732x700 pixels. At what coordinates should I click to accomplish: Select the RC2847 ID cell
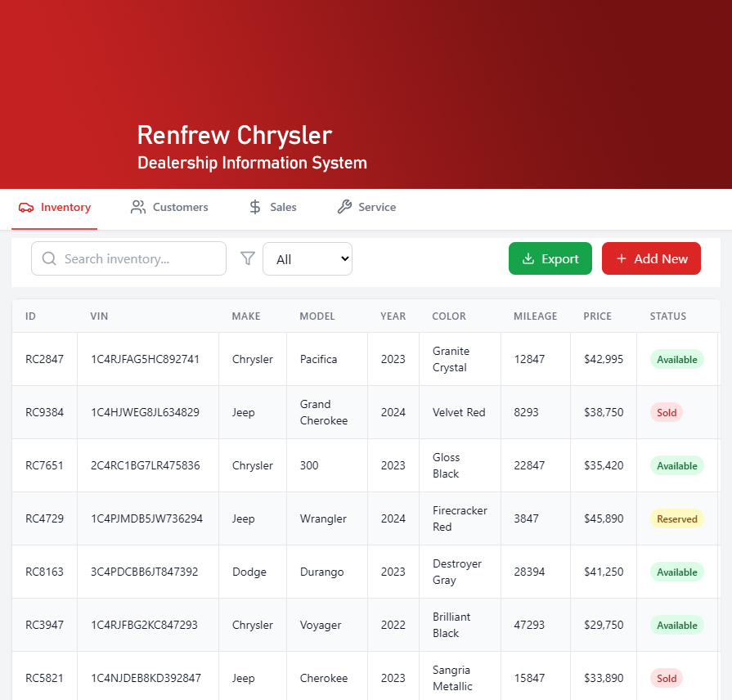(x=44, y=359)
